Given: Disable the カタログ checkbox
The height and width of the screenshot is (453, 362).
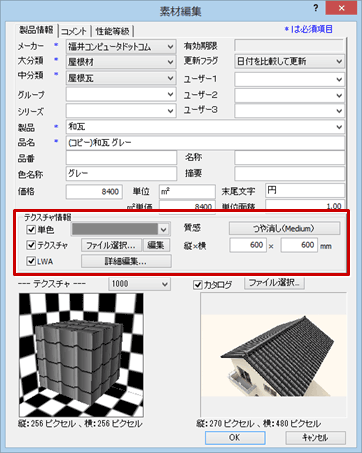Looking at the screenshot, I should point(198,285).
